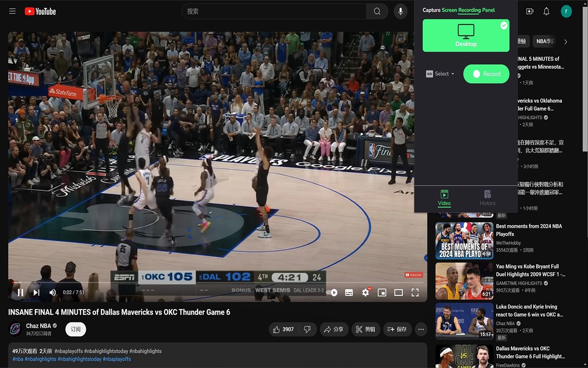
Task: Open 'Best moments from 2024 NBA Playoffs' title
Action: (529, 230)
